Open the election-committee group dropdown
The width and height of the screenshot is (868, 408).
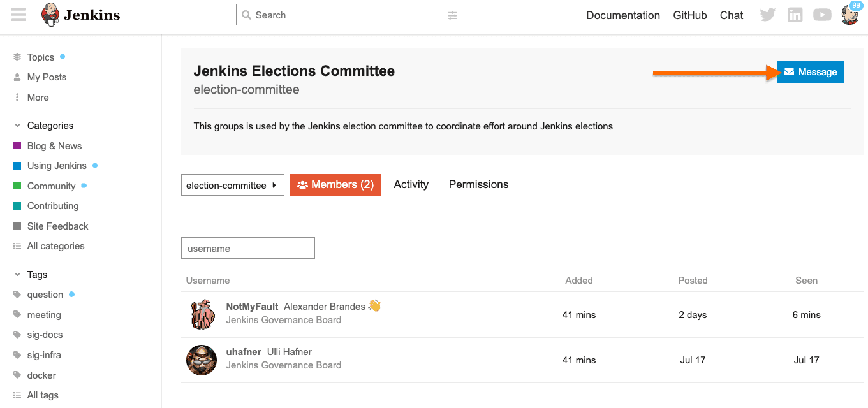point(232,186)
